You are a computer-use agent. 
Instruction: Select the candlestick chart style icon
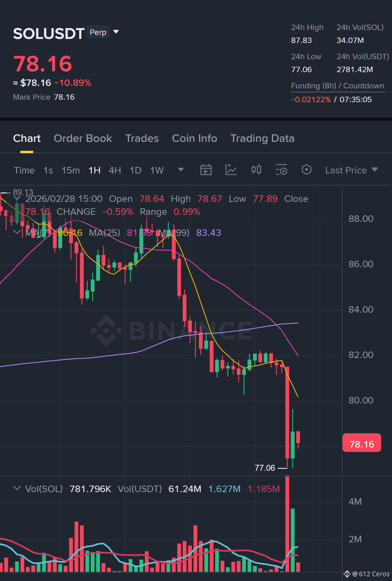point(256,170)
